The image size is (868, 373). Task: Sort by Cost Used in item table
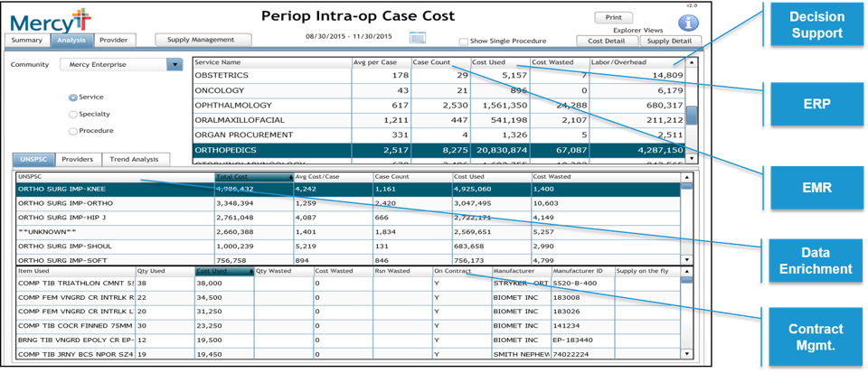click(x=223, y=270)
